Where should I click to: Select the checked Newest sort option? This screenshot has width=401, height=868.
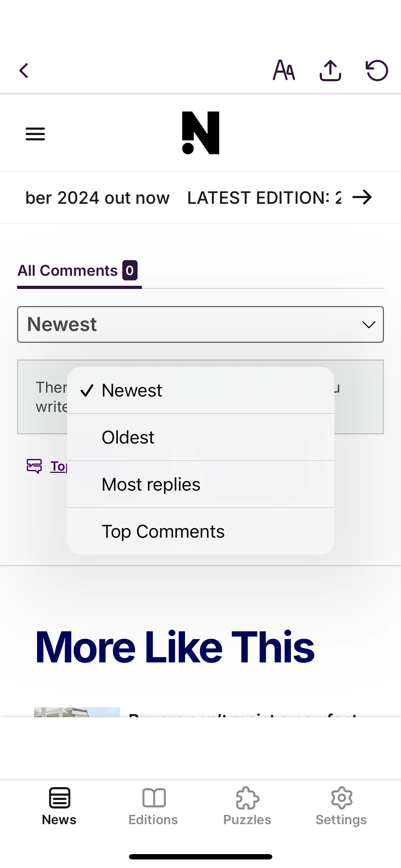(201, 390)
